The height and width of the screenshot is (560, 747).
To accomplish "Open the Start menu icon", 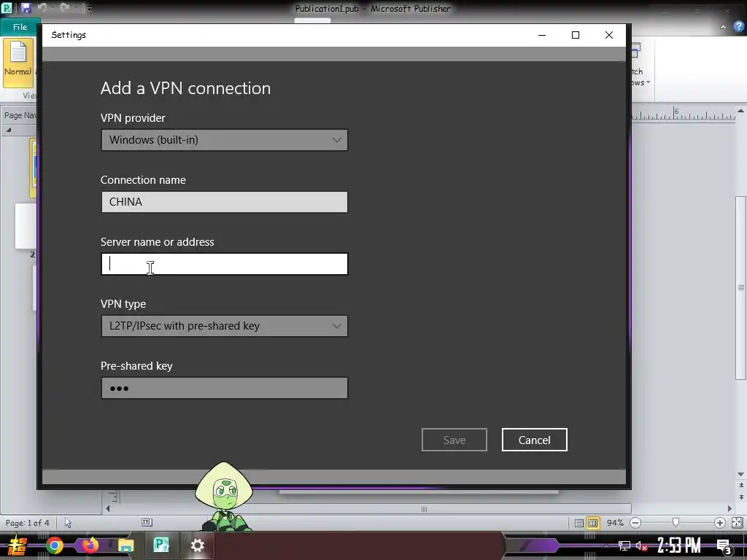I will [x=18, y=545].
